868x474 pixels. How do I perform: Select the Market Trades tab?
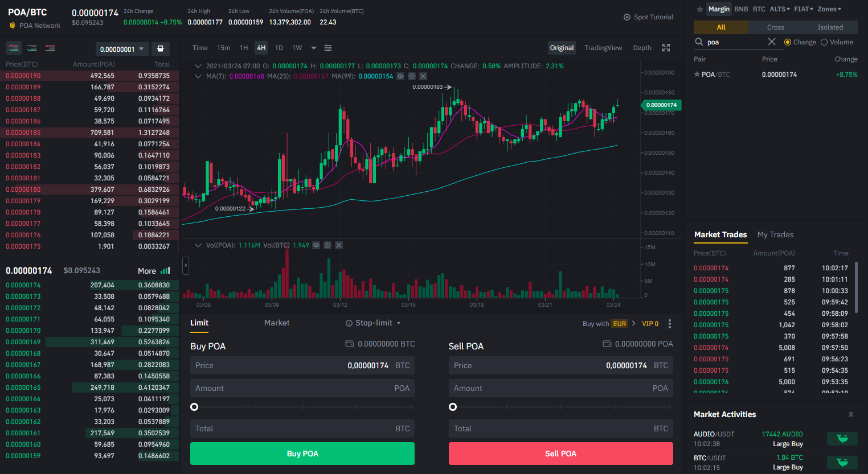point(720,234)
